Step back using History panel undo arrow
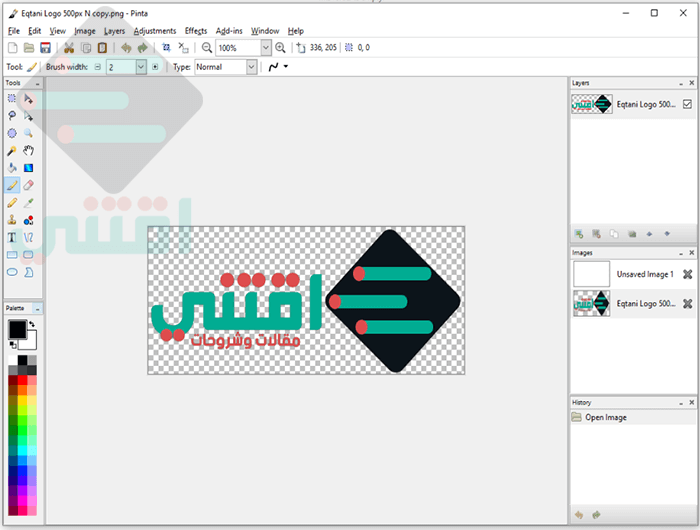 579,515
